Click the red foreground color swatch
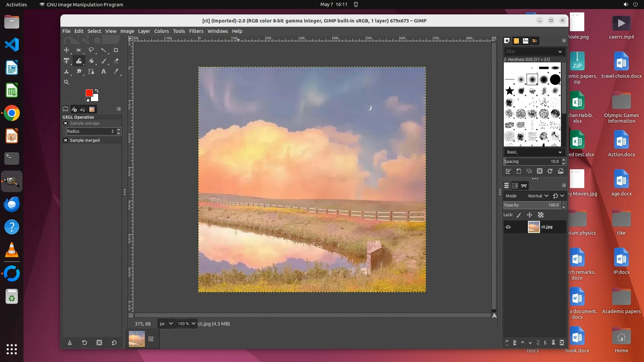The image size is (644, 362). pyautogui.click(x=89, y=93)
